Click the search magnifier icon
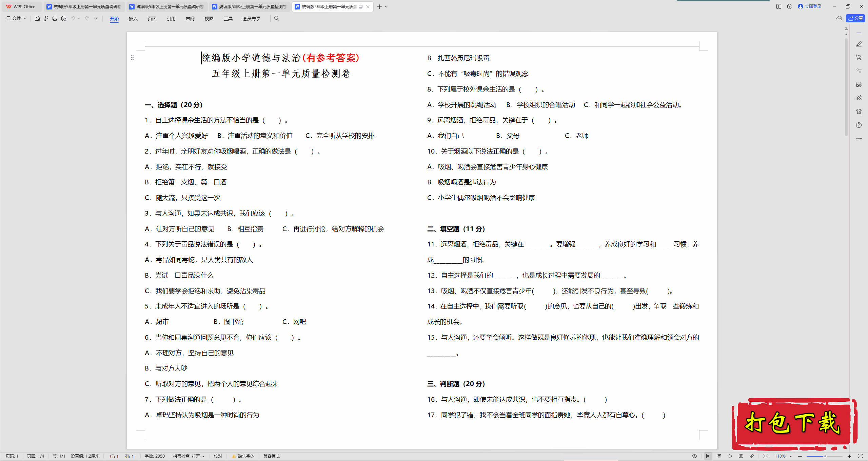Image resolution: width=868 pixels, height=461 pixels. pos(277,18)
